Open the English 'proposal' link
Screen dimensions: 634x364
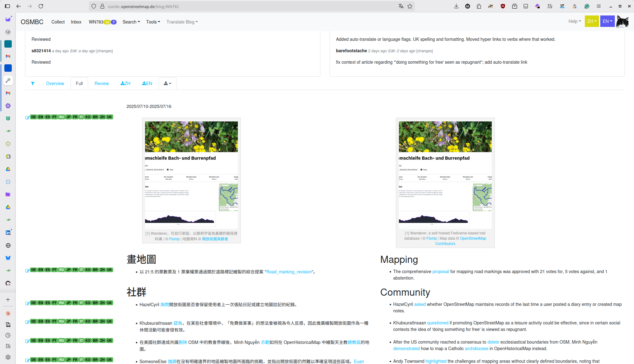pos(441,272)
